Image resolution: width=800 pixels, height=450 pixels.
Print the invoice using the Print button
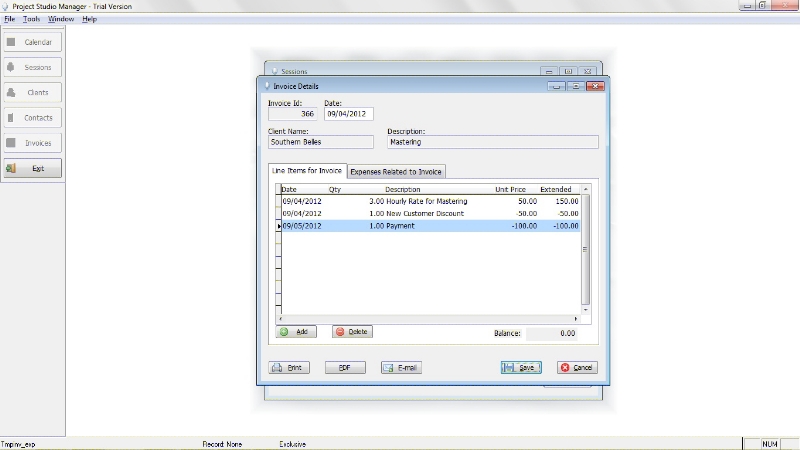pyautogui.click(x=289, y=368)
